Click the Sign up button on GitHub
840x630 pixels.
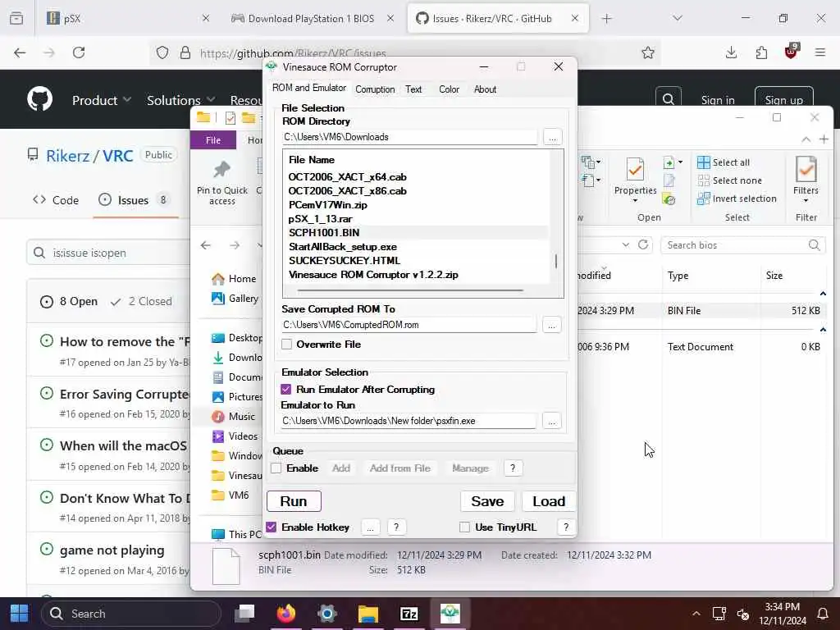783,99
